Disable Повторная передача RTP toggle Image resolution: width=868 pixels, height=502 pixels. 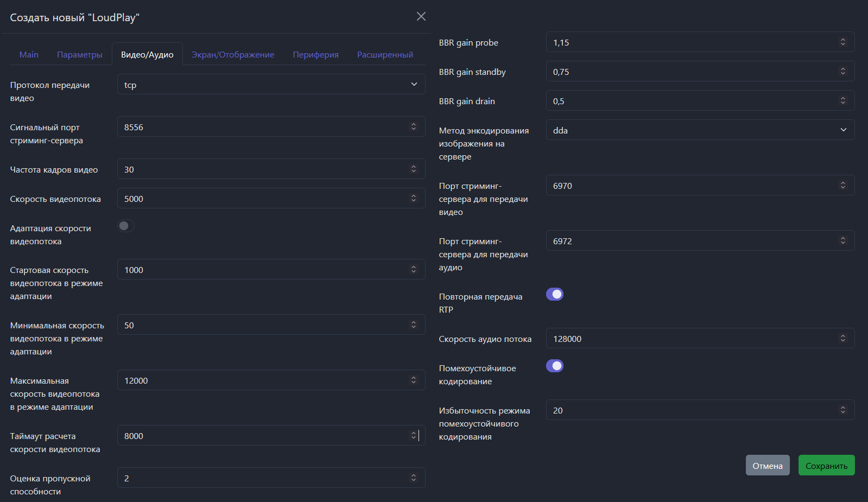tap(555, 294)
